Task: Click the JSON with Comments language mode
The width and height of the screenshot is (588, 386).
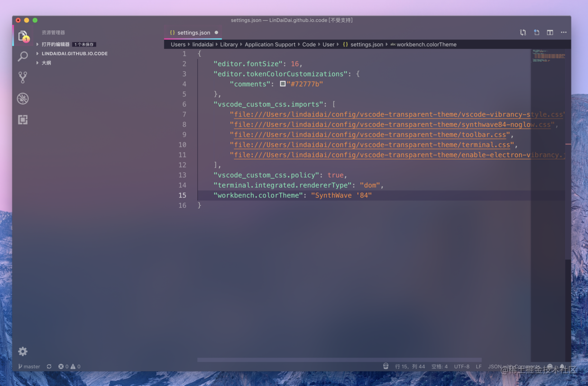Action: [x=514, y=367]
